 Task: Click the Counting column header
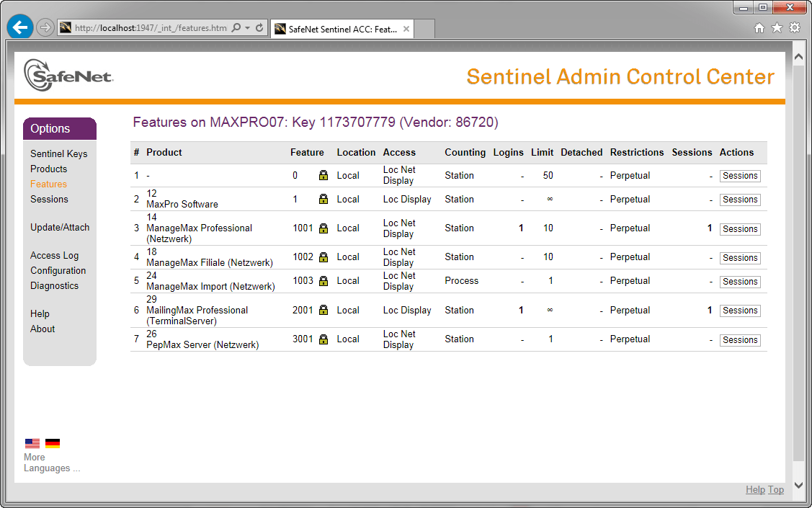click(x=465, y=152)
